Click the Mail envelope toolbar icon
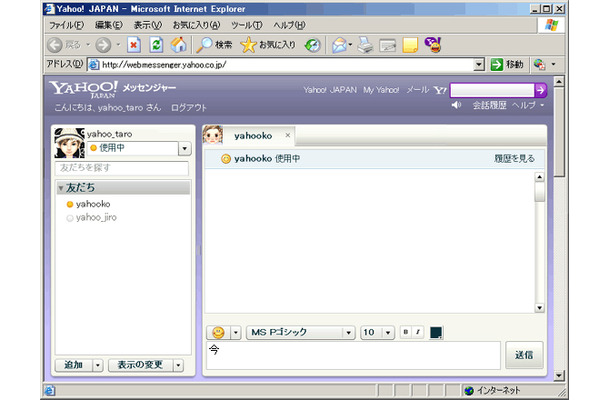Screen dimensions: 610x400 click(339, 45)
